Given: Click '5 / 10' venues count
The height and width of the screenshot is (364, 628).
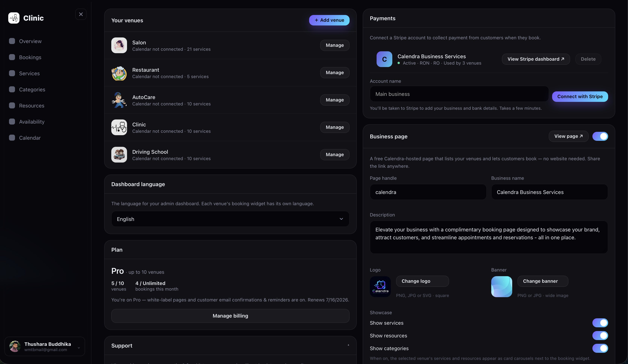Looking at the screenshot, I should click(118, 283).
